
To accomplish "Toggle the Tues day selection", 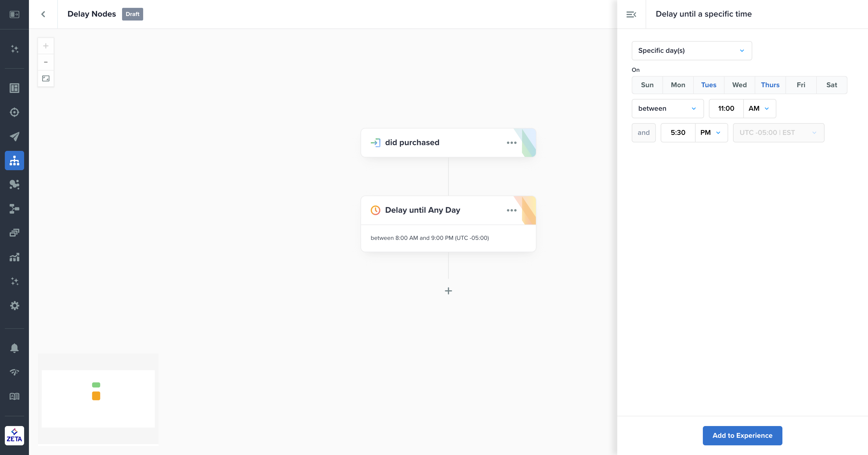I will [x=709, y=85].
